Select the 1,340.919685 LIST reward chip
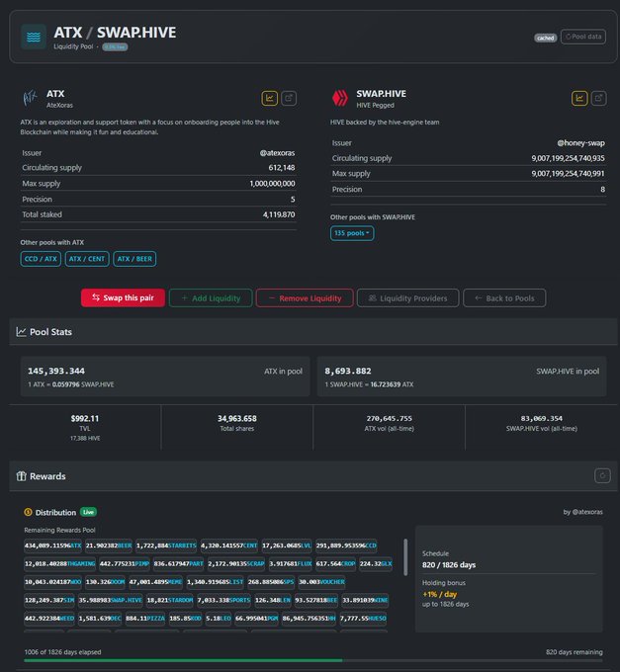This screenshot has height=672, width=620. [216, 582]
